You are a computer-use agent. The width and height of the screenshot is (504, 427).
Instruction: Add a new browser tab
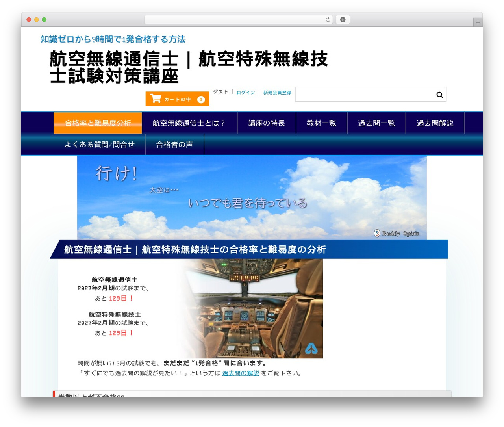[478, 22]
